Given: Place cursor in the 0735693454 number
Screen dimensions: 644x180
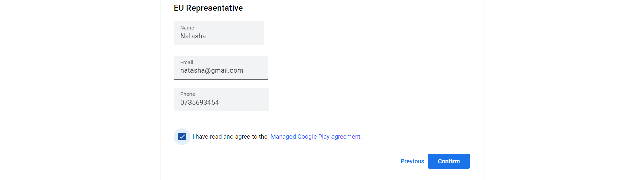Looking at the screenshot, I should pyautogui.click(x=199, y=103).
